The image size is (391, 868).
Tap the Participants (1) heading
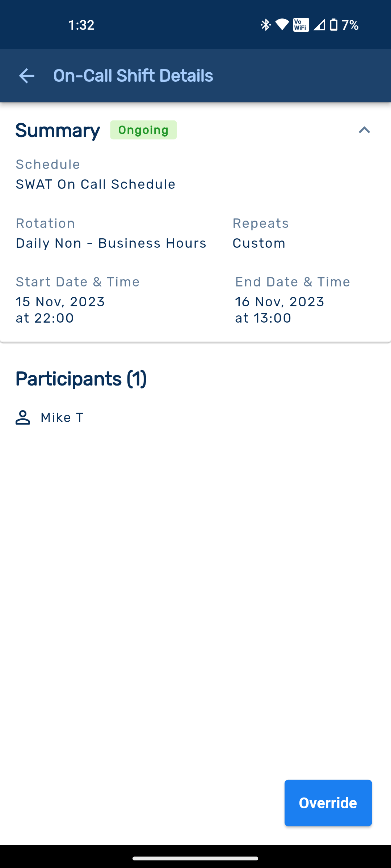(81, 379)
